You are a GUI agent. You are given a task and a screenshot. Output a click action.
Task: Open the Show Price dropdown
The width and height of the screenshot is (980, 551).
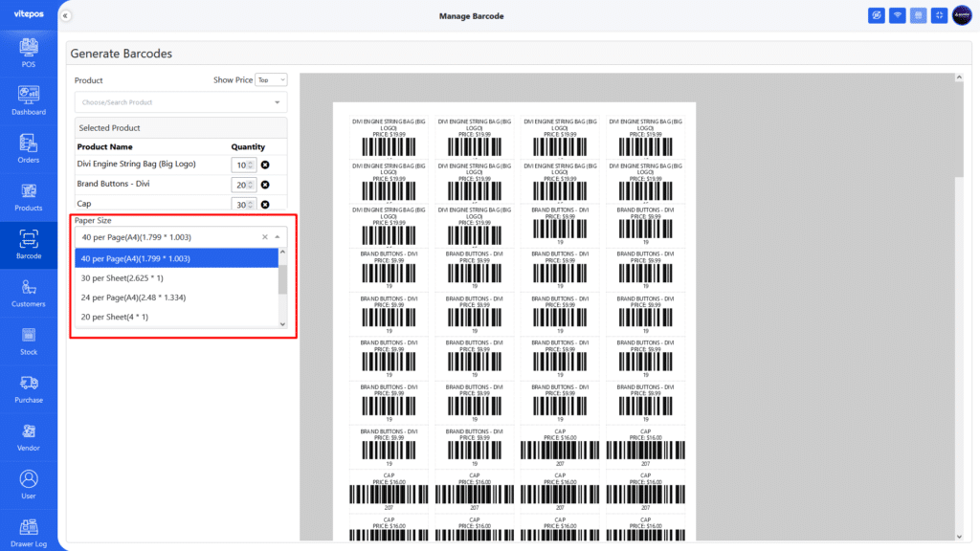pyautogui.click(x=271, y=80)
